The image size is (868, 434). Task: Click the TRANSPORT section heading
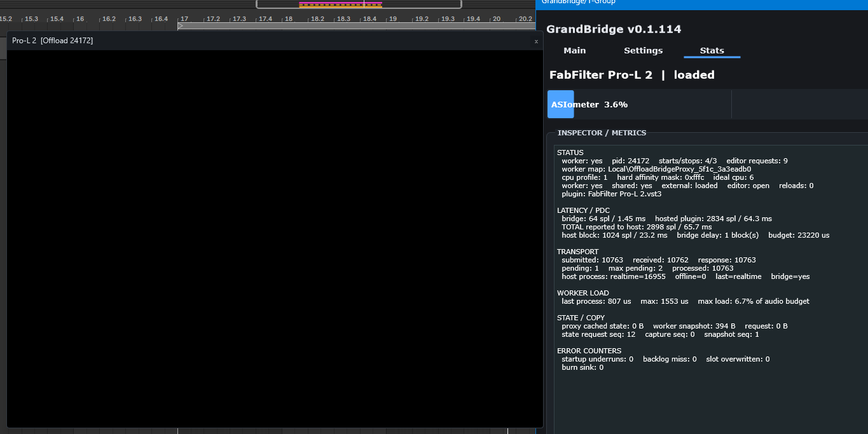point(577,252)
